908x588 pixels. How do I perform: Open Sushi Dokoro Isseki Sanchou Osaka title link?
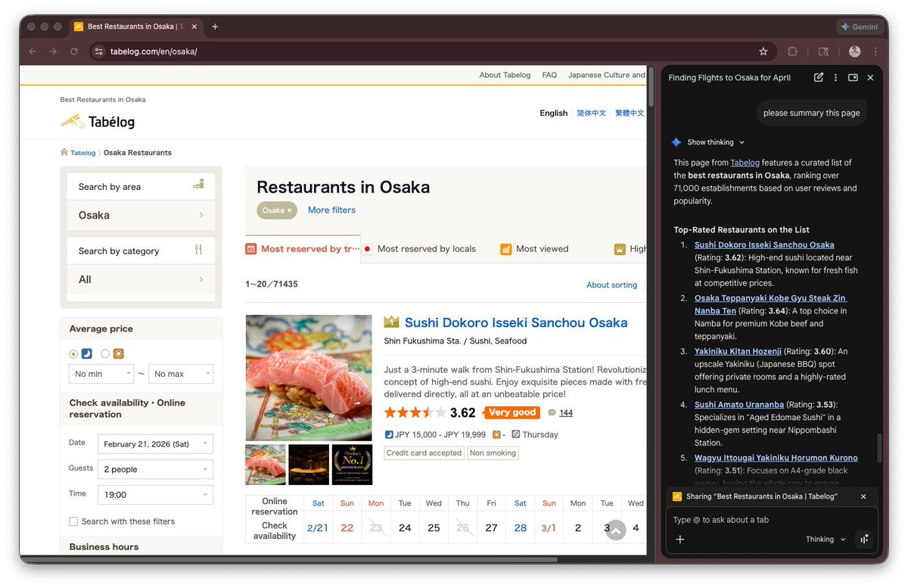pos(516,322)
